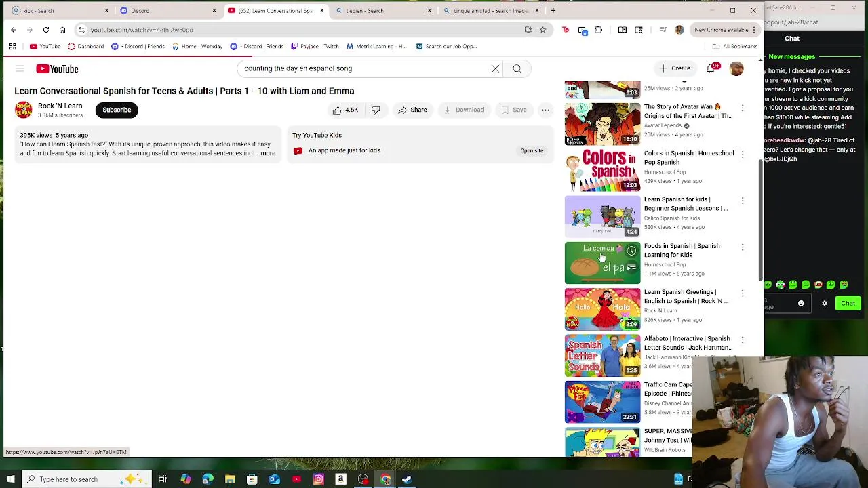Download the video

464,110
